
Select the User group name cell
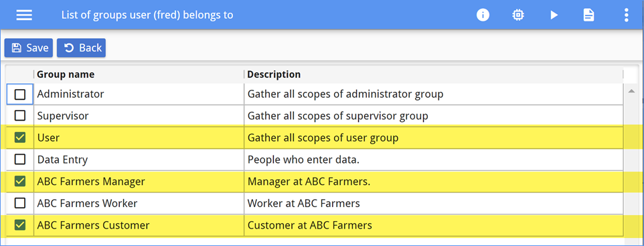[139, 138]
